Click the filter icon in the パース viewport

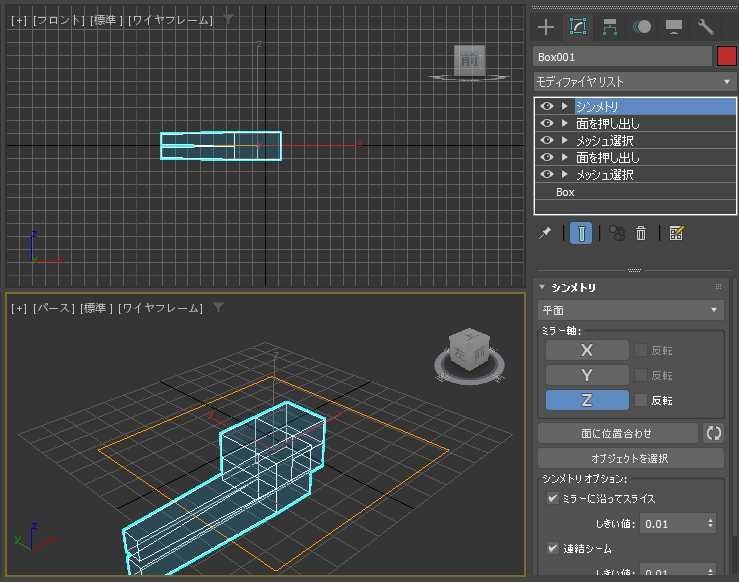tap(218, 307)
